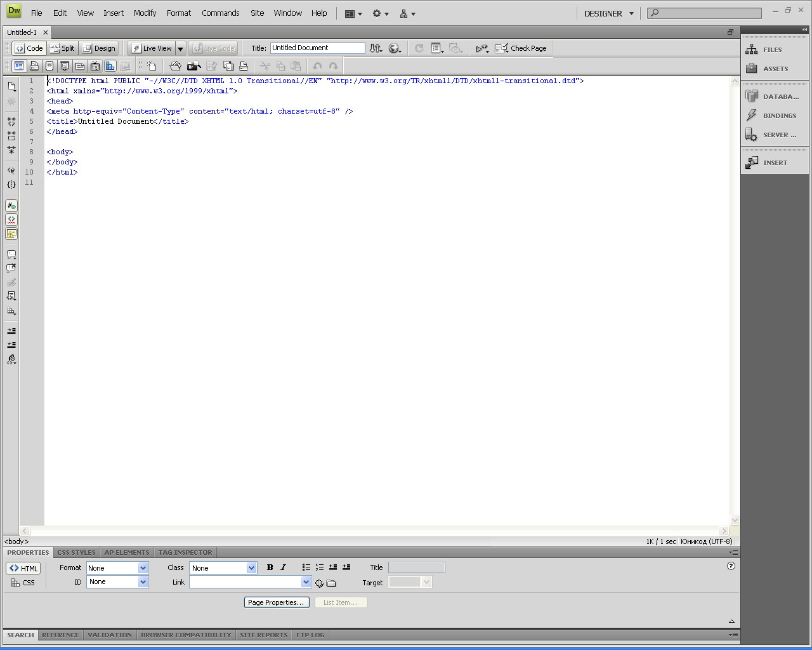Open Live View options arrow
The image size is (812, 650).
180,48
